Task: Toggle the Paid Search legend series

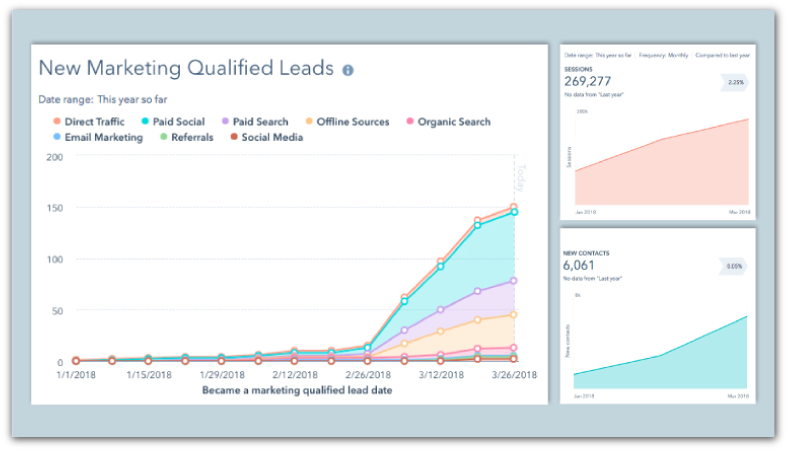Action: point(255,122)
